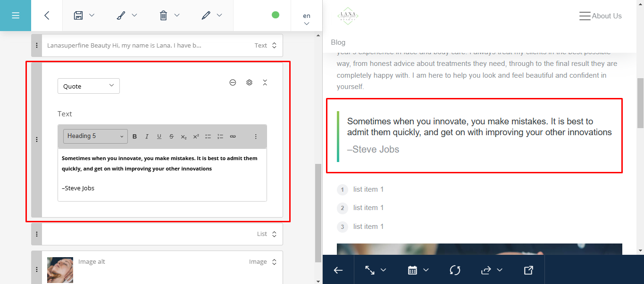Image resolution: width=644 pixels, height=284 pixels.
Task: Toggle strikethrough formatting
Action: tap(171, 137)
